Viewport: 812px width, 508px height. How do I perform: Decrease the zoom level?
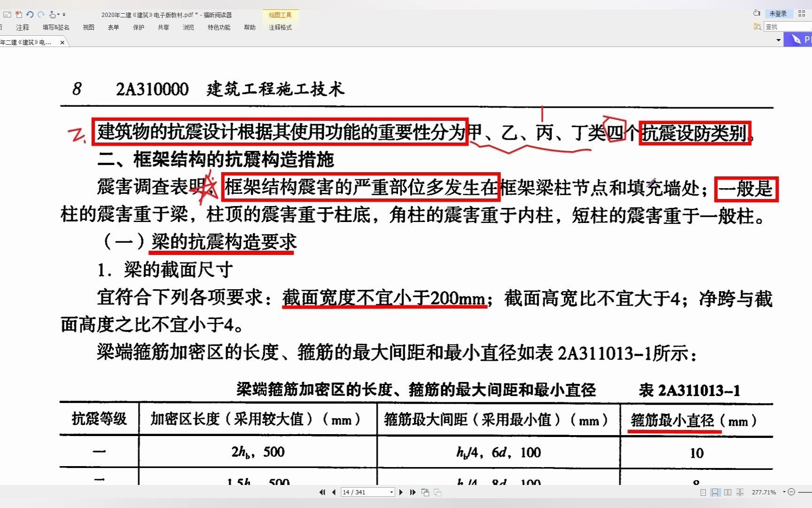click(791, 492)
